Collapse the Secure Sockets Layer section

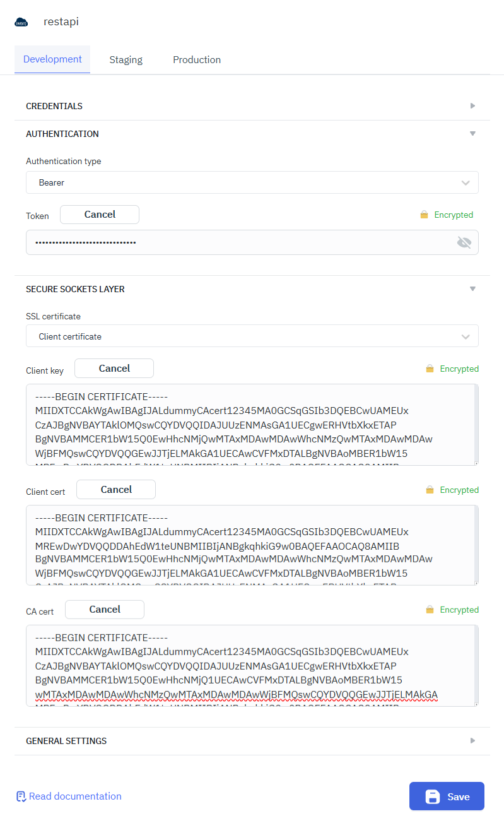coord(472,289)
